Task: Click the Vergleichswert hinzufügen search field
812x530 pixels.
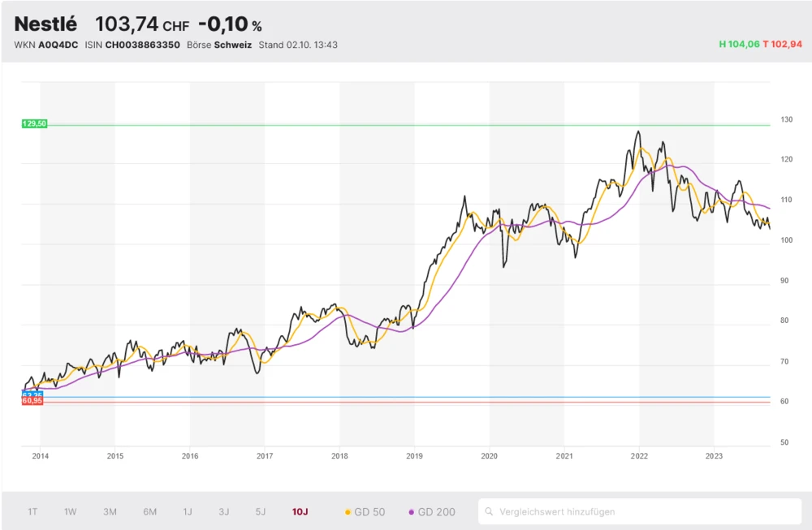Action: coord(641,512)
